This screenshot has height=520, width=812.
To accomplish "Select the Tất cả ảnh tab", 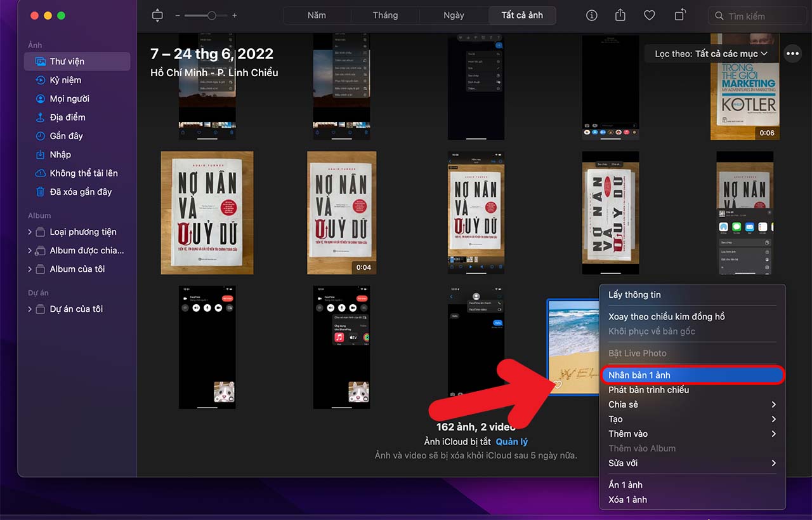I will 522,15.
